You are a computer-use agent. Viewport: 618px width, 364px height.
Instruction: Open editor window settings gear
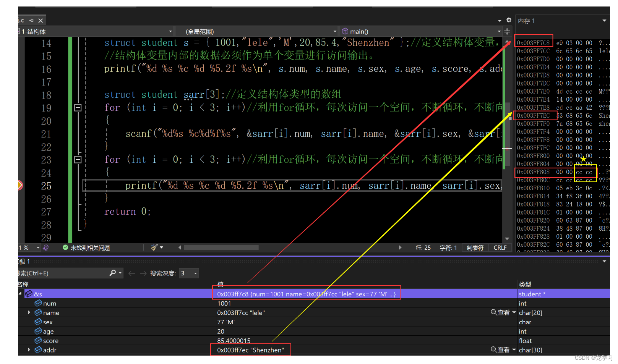509,20
